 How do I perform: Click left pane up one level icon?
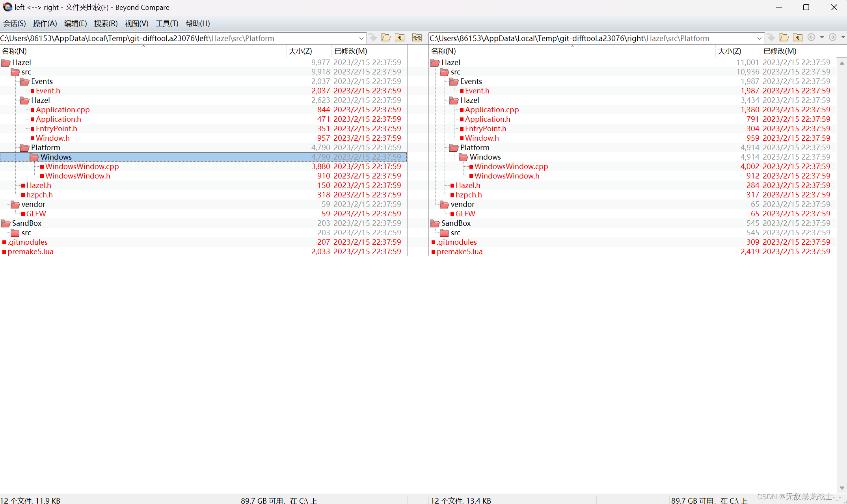point(400,38)
